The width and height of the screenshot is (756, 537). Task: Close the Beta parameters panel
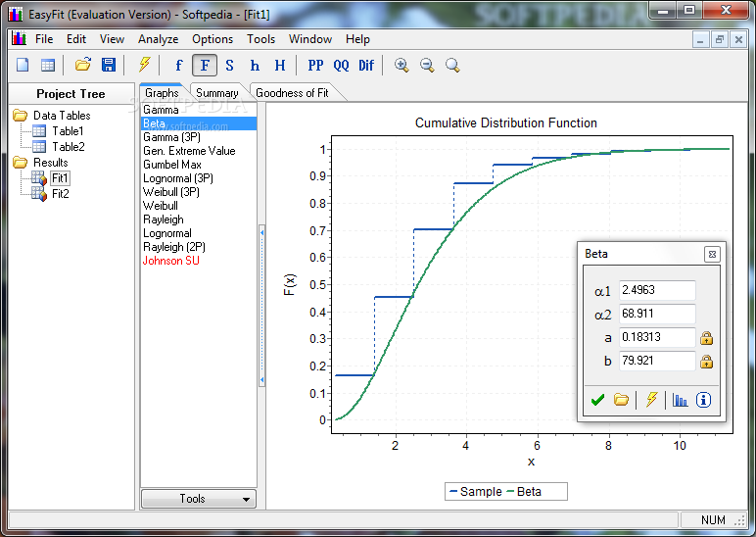tap(712, 254)
